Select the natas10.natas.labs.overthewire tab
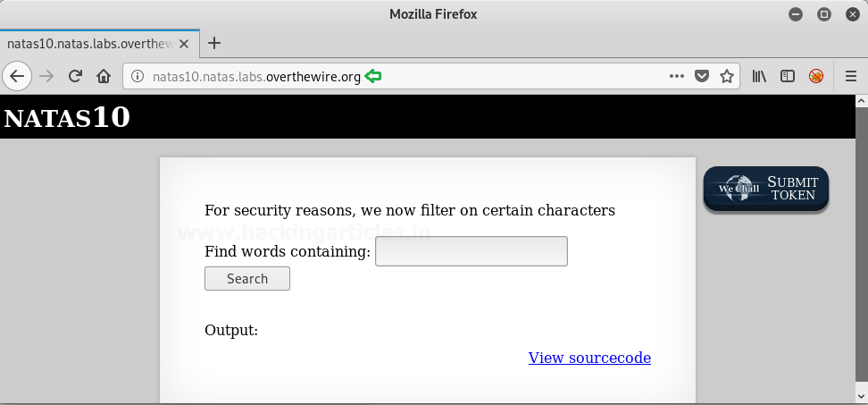Screen dimensions: 868x405 [89, 43]
